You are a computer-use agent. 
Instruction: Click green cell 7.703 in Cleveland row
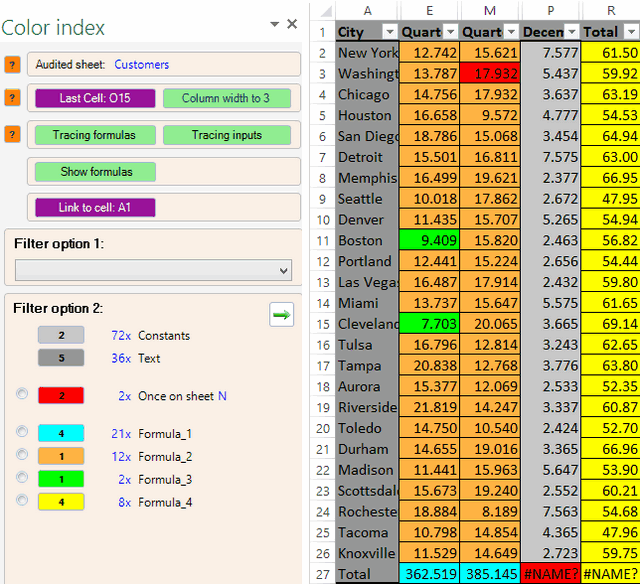(x=429, y=324)
